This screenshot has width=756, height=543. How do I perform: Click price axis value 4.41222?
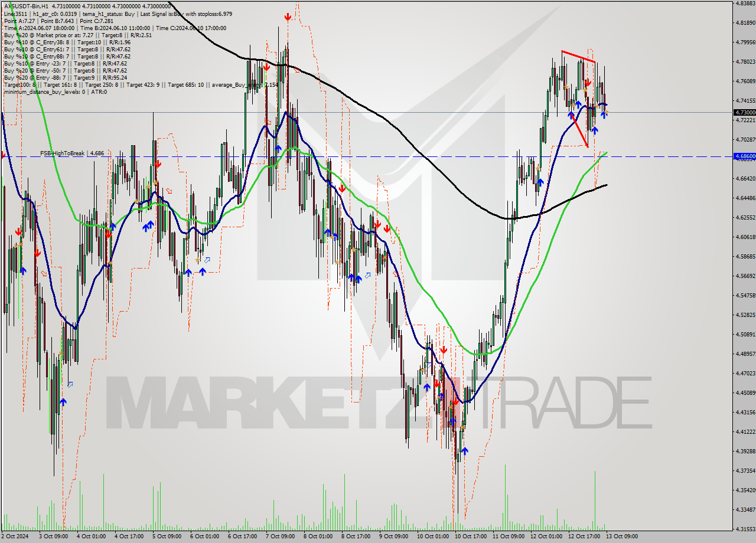coord(745,431)
